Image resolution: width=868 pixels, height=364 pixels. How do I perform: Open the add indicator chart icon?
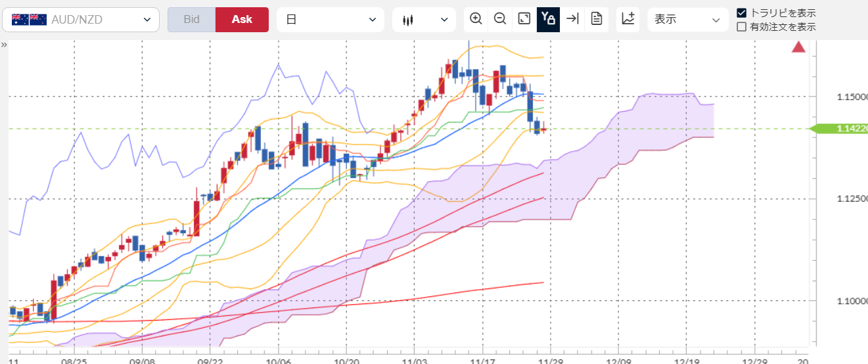pyautogui.click(x=628, y=19)
